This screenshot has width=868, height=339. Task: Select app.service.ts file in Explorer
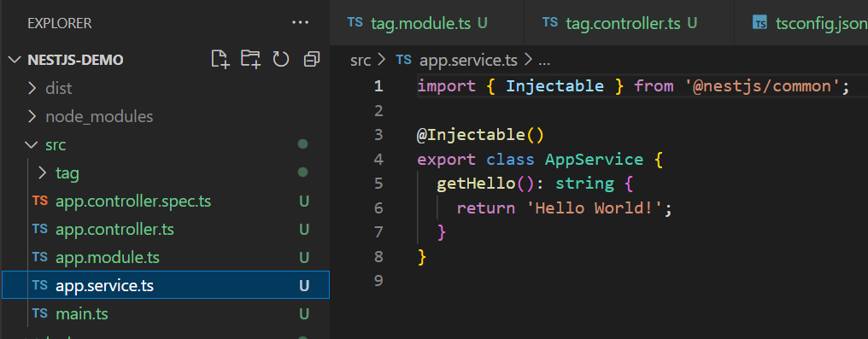point(166,285)
